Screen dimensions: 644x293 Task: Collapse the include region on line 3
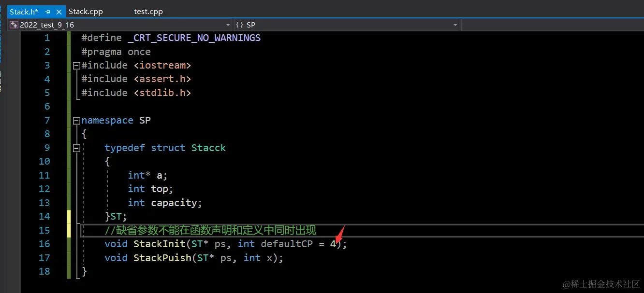pyautogui.click(x=76, y=65)
